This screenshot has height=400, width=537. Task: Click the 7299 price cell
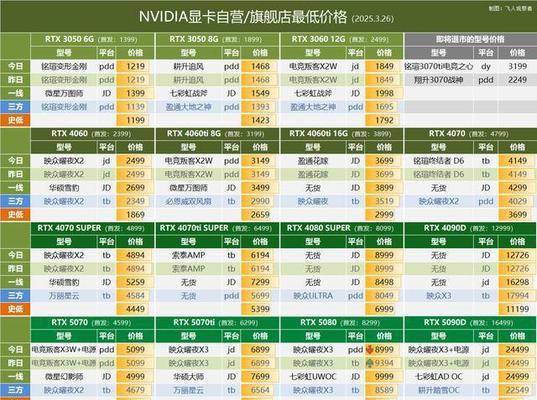tap(260, 282)
